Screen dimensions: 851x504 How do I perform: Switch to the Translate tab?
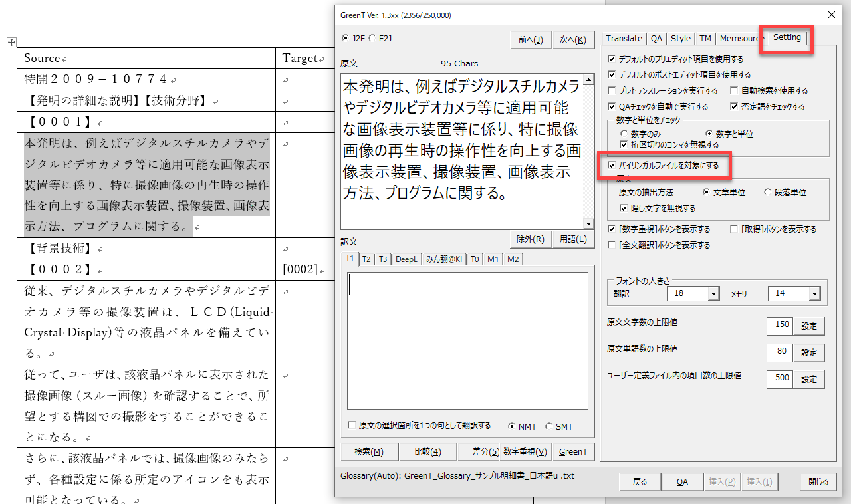click(624, 39)
